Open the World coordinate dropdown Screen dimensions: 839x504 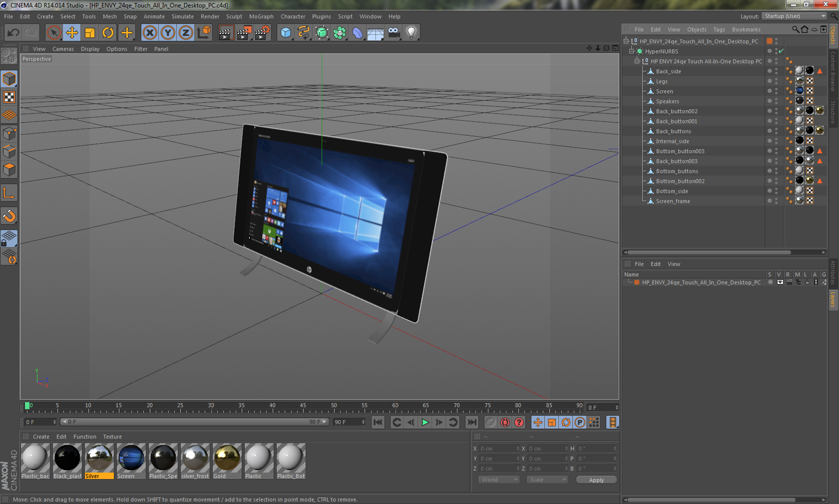point(498,480)
